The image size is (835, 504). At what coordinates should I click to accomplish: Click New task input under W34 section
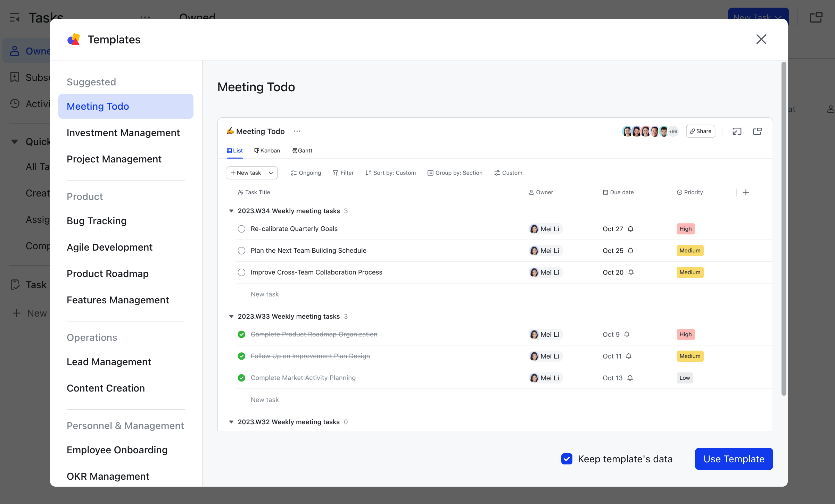coord(265,294)
